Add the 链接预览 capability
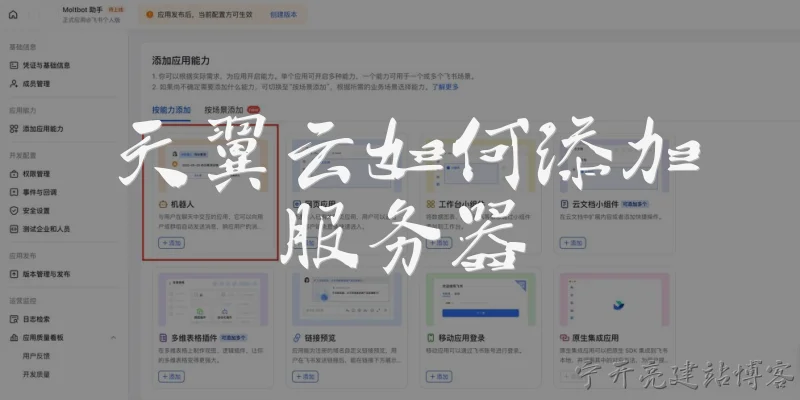 coord(305,377)
